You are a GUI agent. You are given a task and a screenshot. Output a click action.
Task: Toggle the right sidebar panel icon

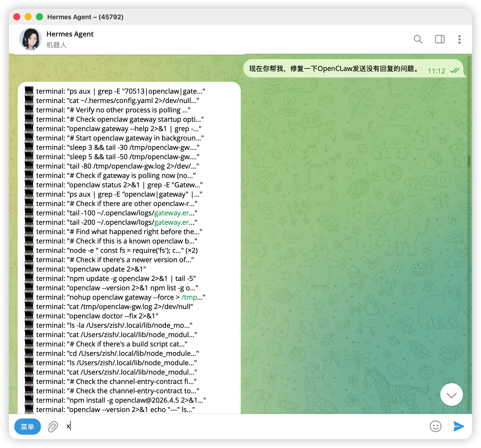(440, 39)
